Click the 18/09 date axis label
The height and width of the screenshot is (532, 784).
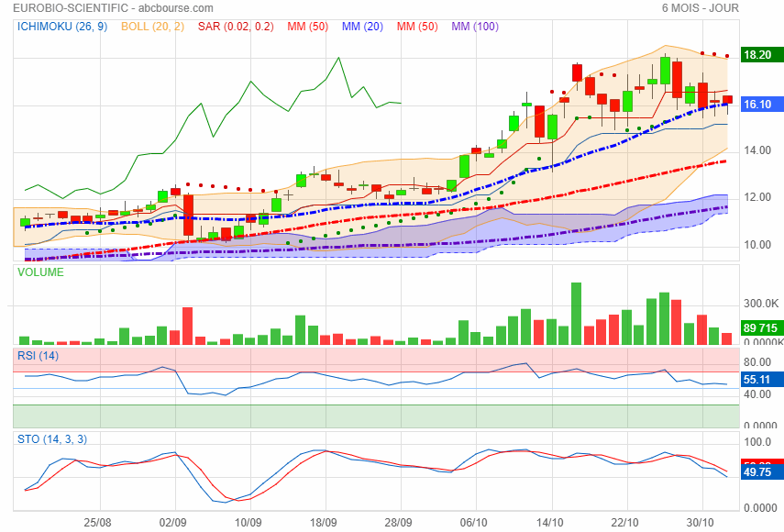(x=323, y=523)
